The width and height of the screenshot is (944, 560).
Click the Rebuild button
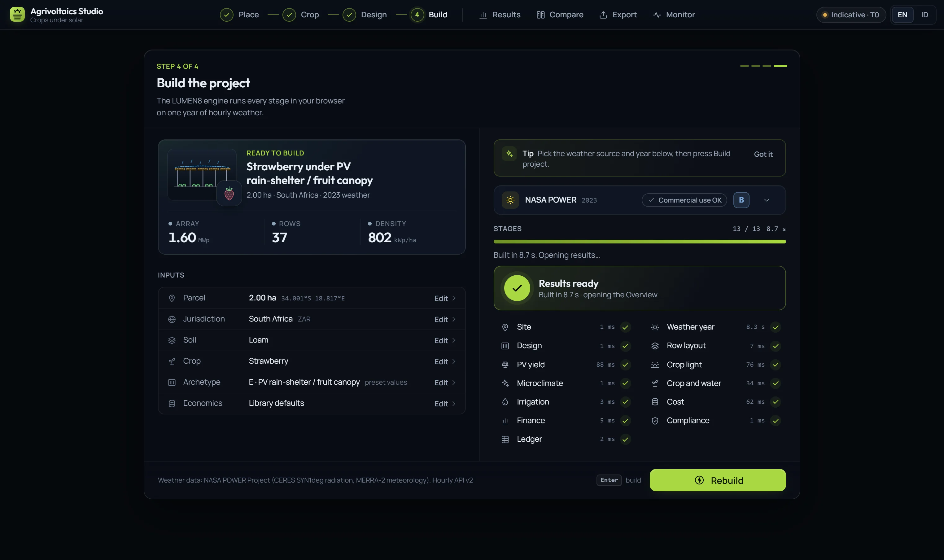718,480
